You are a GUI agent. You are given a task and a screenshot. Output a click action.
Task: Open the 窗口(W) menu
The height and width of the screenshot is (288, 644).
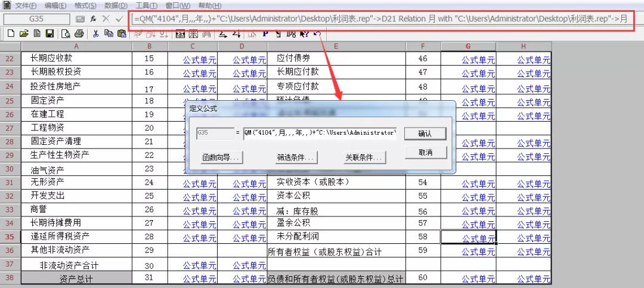pos(178,6)
